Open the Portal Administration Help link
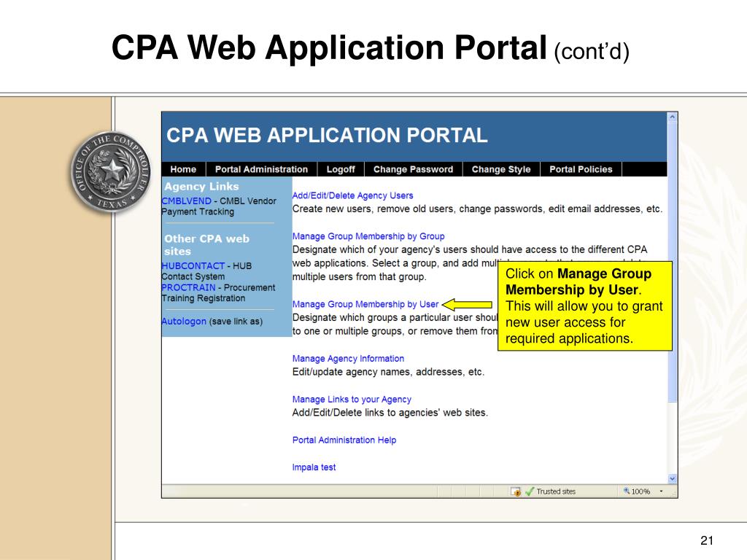Screen dimensions: 747x560 coord(344,440)
